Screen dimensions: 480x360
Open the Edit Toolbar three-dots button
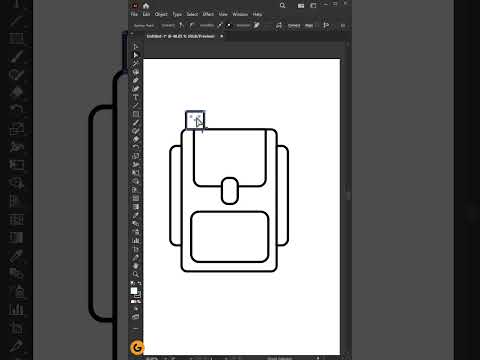pos(136,328)
